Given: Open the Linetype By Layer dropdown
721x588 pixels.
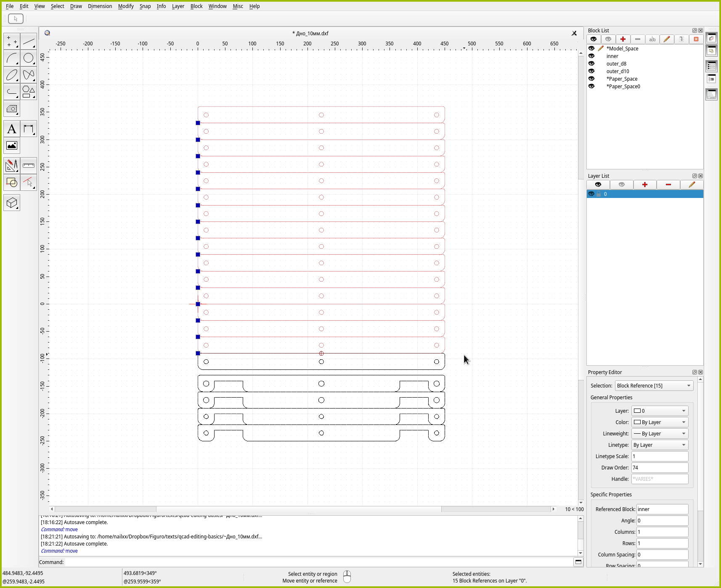Looking at the screenshot, I should [x=660, y=445].
